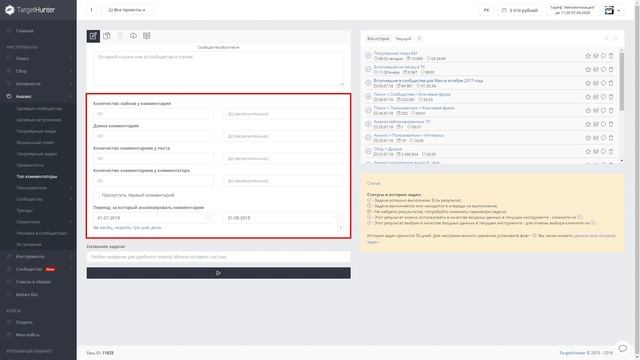This screenshot has height=360, width=640.
Task: Open the chat support bubble icon
Action: tap(622, 348)
